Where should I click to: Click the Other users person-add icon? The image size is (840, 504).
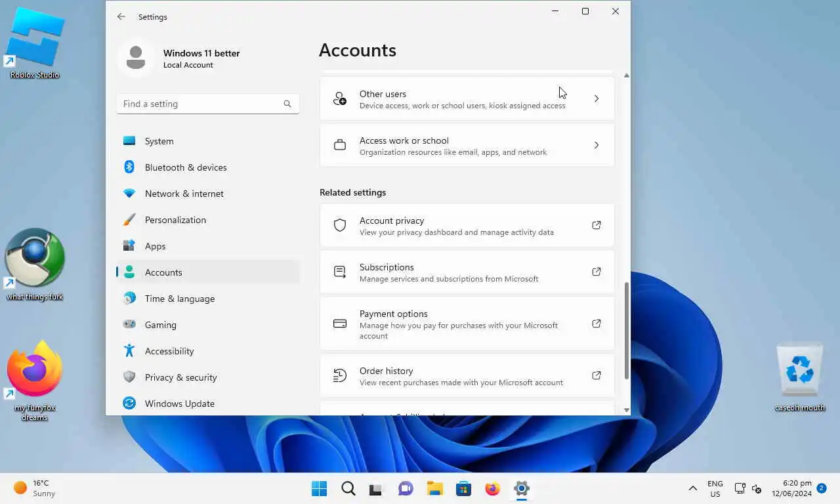coord(340,98)
